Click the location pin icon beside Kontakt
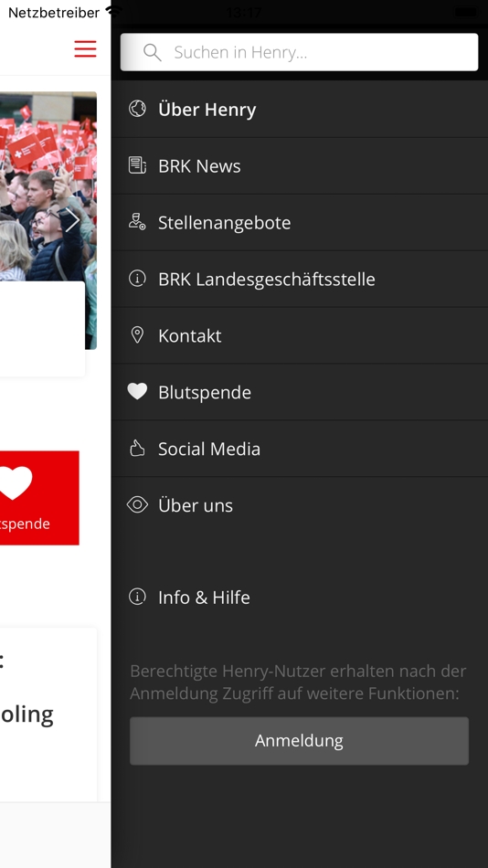 [137, 335]
